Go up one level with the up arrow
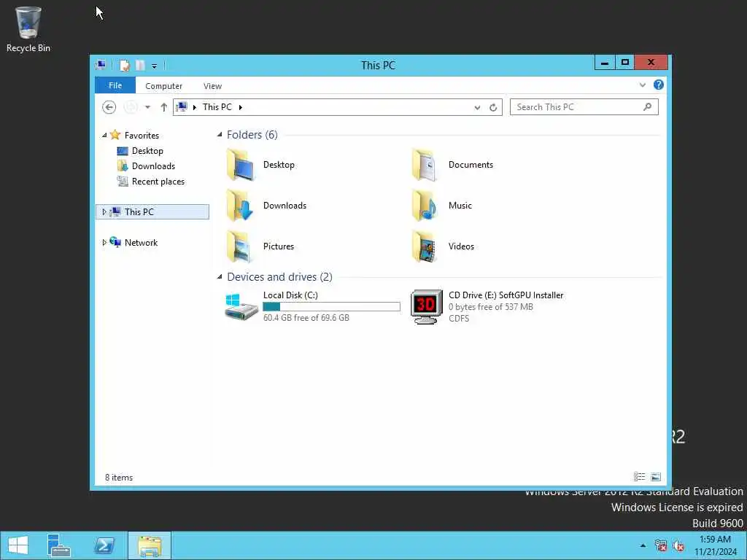 point(164,107)
